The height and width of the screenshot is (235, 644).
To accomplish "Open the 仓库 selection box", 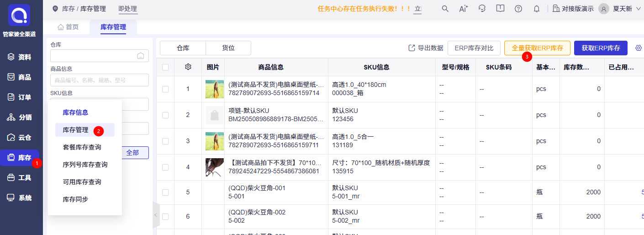I will coord(100,56).
